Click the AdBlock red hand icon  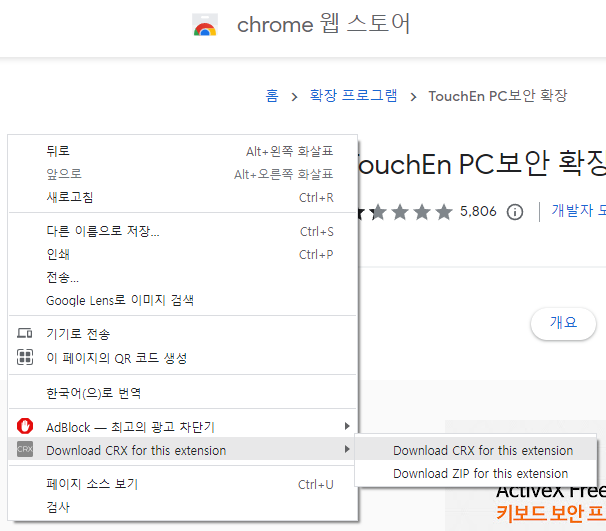coord(25,426)
